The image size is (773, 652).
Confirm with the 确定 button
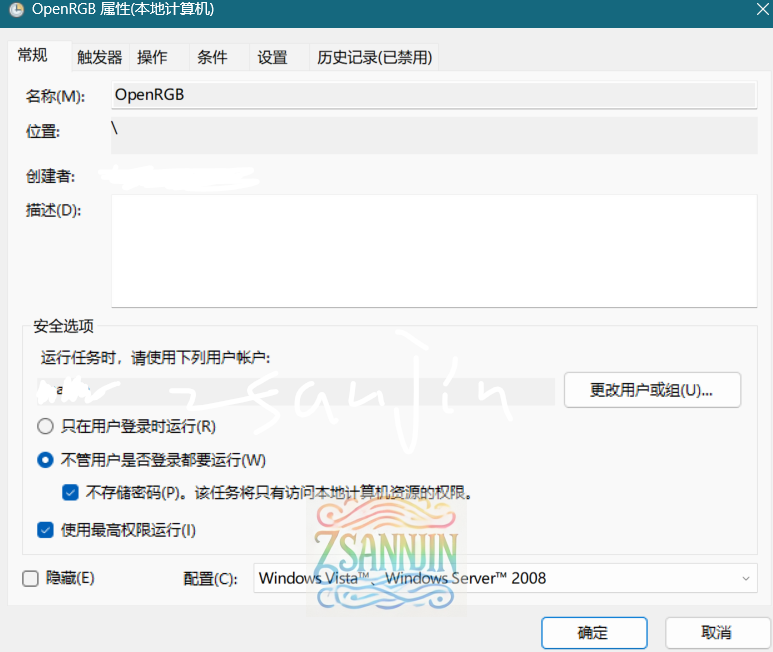point(594,633)
